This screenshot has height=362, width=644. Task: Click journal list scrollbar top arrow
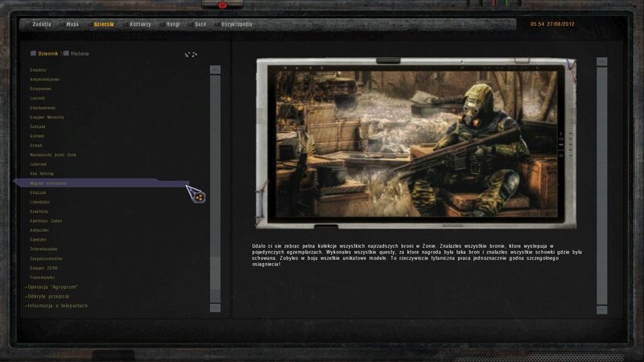(215, 70)
